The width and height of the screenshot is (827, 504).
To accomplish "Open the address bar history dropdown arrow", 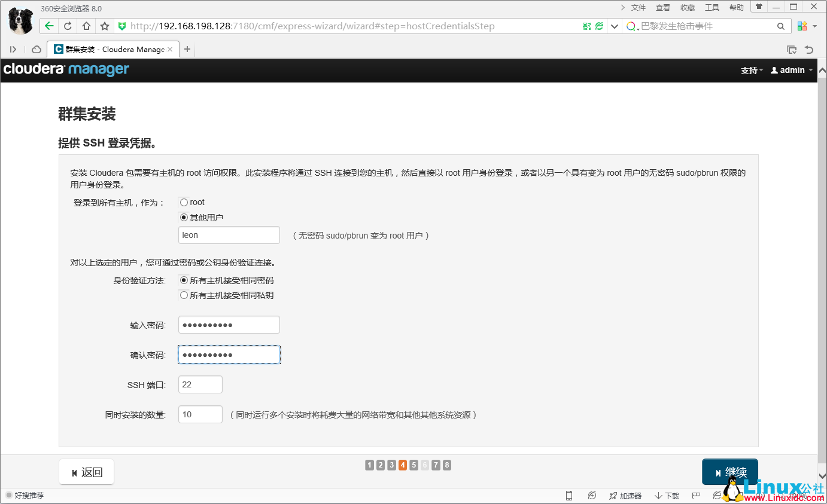I will pyautogui.click(x=615, y=26).
